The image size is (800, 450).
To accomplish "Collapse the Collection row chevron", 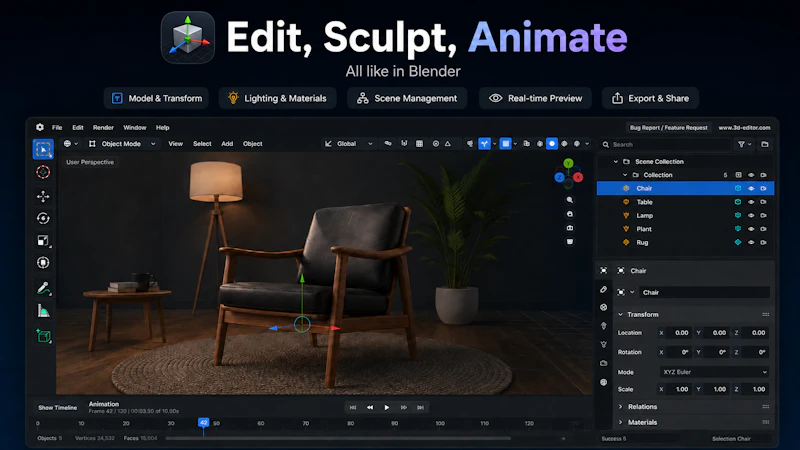I will point(625,175).
